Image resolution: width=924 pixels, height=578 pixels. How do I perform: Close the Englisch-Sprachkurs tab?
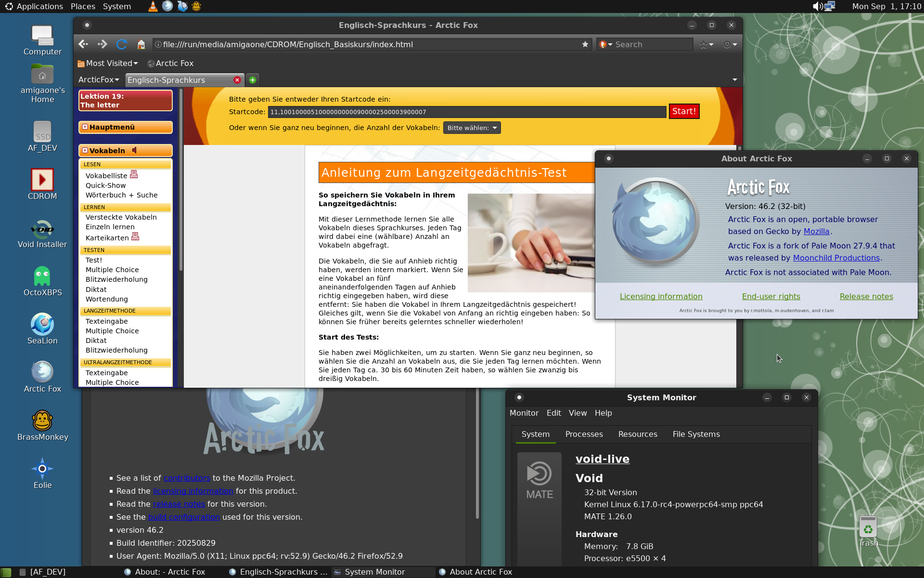pos(237,80)
